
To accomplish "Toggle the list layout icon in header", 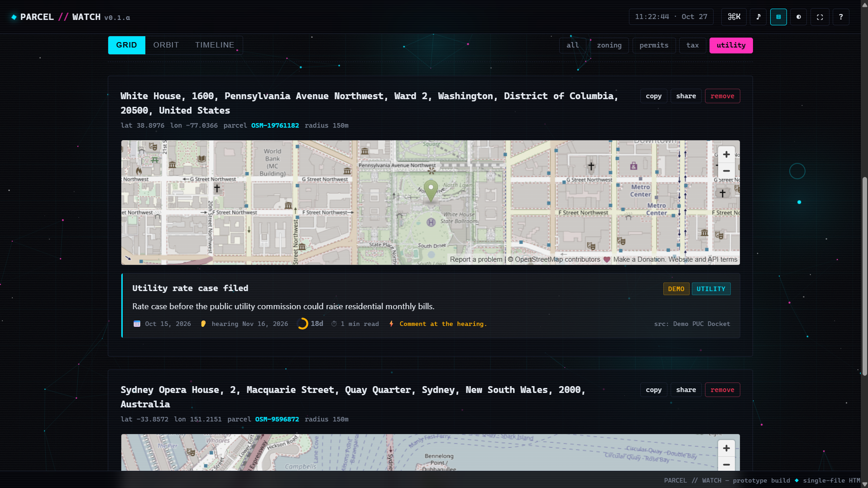I will [778, 17].
